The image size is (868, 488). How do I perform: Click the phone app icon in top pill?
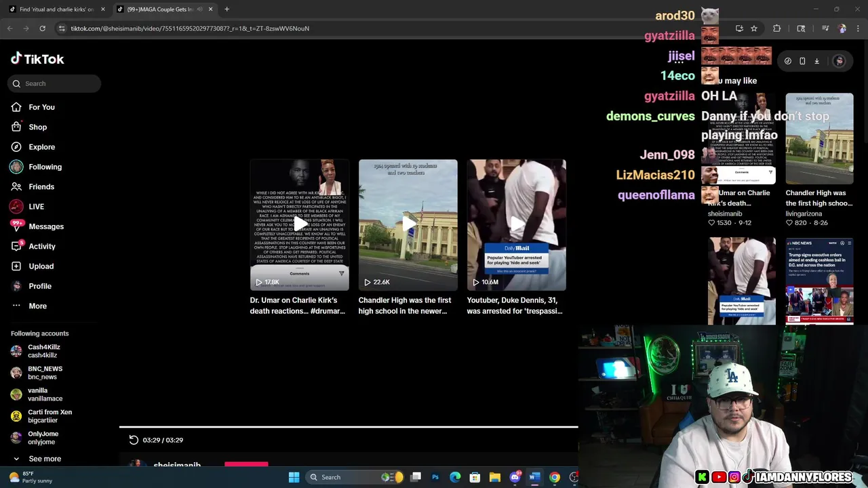[x=802, y=61]
